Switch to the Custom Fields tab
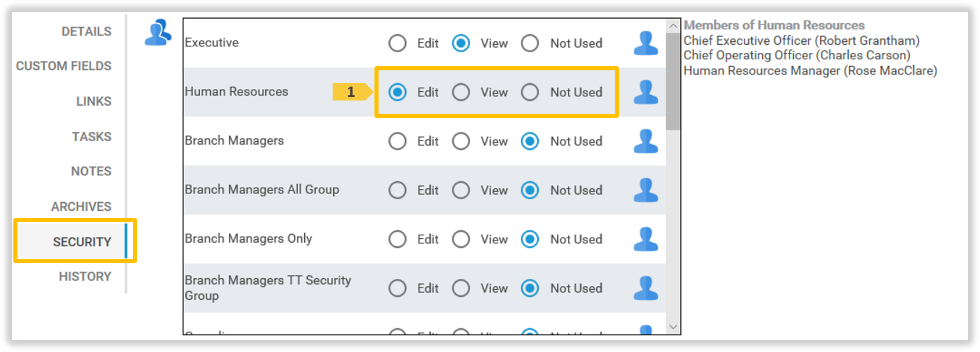 point(64,66)
